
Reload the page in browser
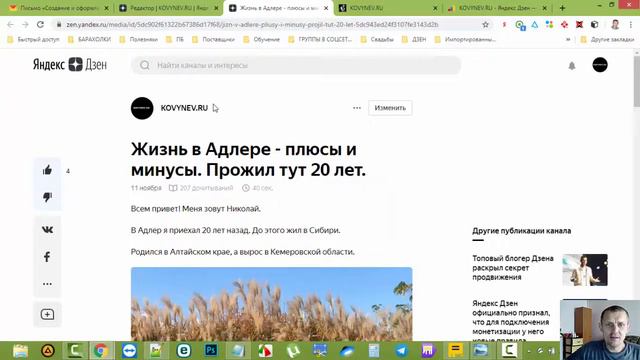40,24
